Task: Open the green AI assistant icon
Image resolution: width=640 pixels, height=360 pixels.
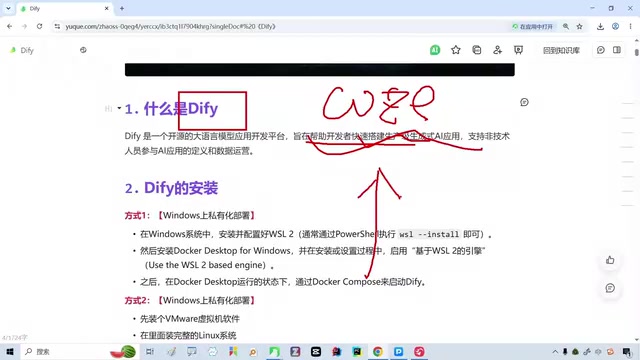Action: pyautogui.click(x=435, y=50)
